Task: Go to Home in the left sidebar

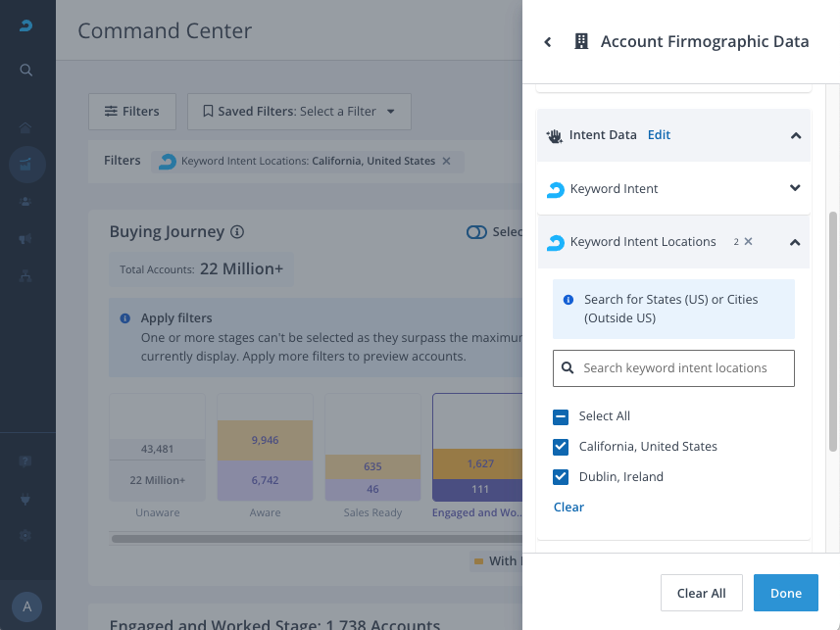Action: [x=26, y=127]
